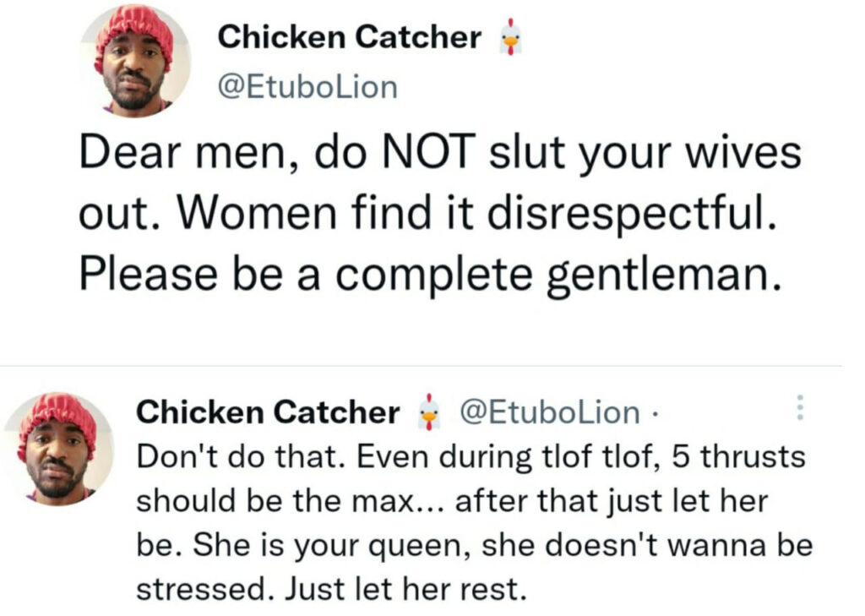Click @EtuboLion handle in reply tweet
The height and width of the screenshot is (616, 865).
(x=549, y=412)
